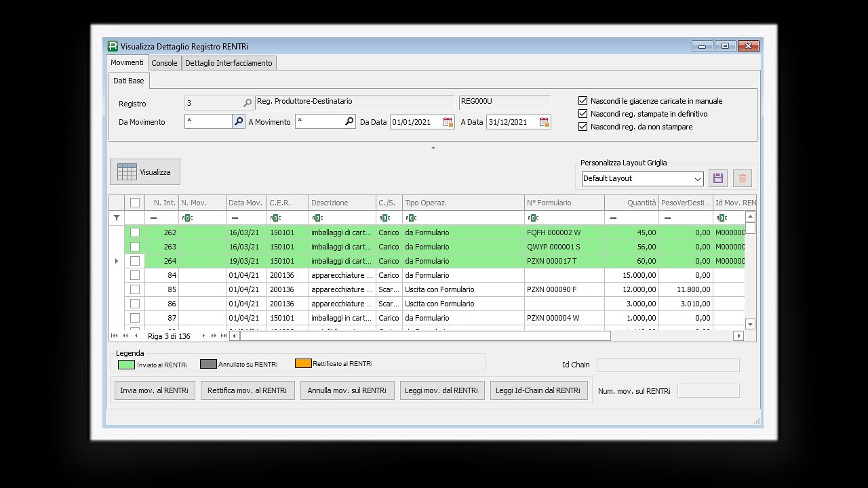Click the Data Mov. filter operator icon
This screenshot has width=868, height=488.
tap(235, 218)
